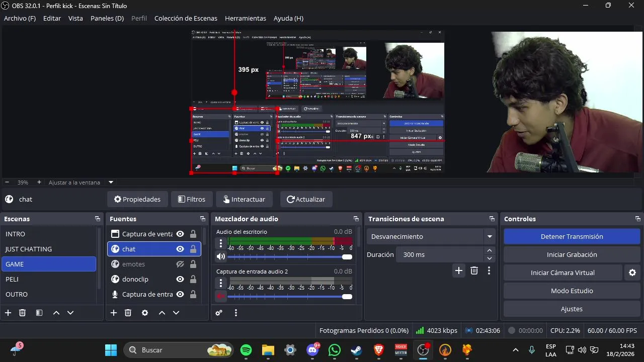Show the hidden emotes source

[x=180, y=264]
